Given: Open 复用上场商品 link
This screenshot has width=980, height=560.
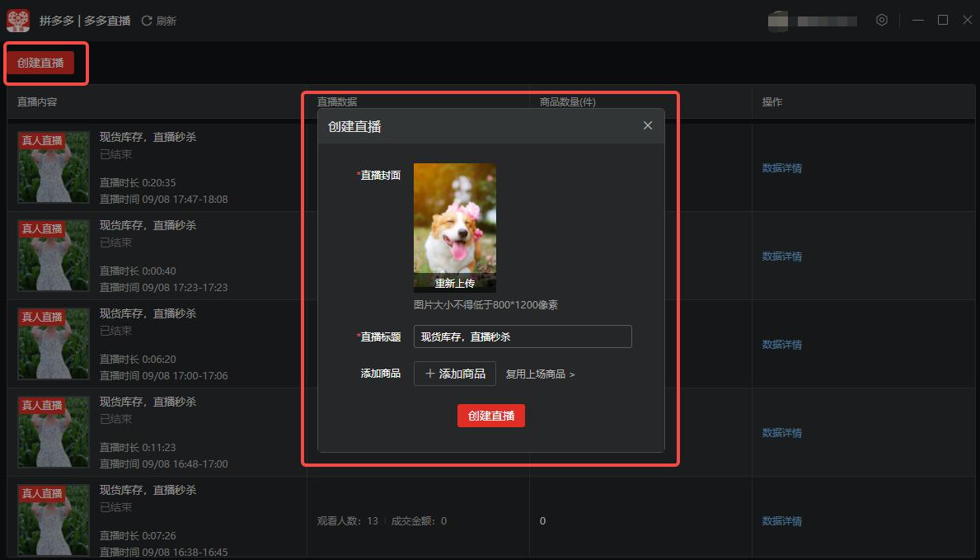Looking at the screenshot, I should pyautogui.click(x=540, y=374).
